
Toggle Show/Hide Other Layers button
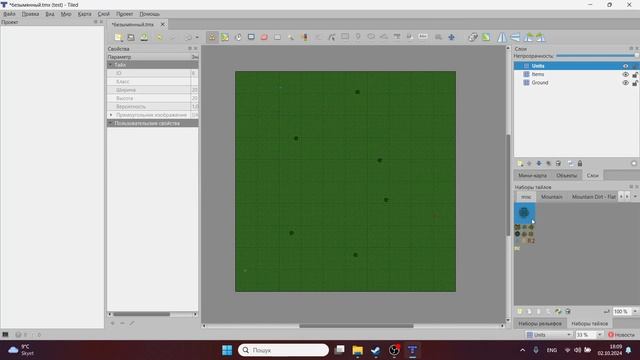tap(570, 163)
